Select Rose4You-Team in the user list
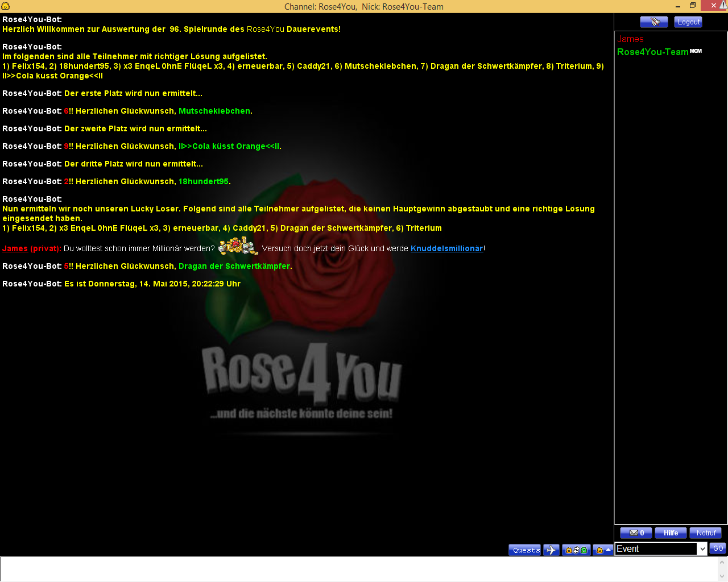This screenshot has height=582, width=728. (652, 52)
